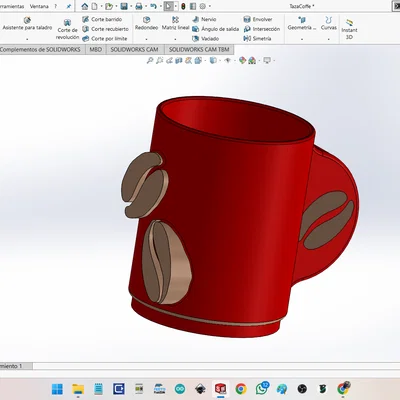Toggle hide/show items eye icon
The image size is (400, 400).
228,60
